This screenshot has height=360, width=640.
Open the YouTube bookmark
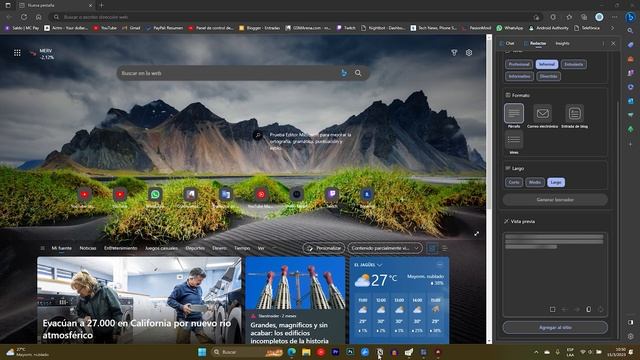click(105, 28)
